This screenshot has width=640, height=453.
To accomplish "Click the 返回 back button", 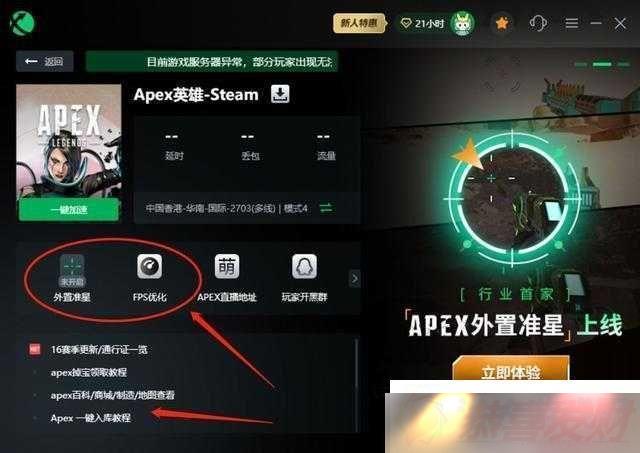I will 45,61.
